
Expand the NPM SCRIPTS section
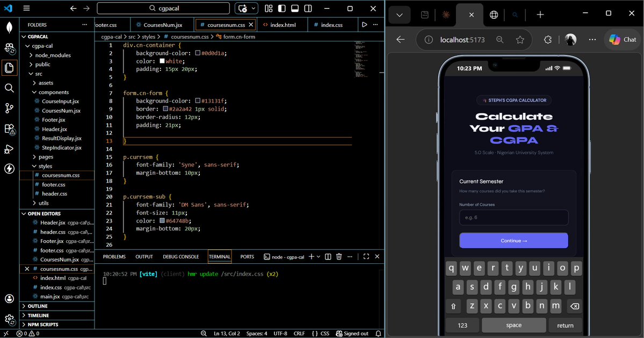tap(57, 325)
